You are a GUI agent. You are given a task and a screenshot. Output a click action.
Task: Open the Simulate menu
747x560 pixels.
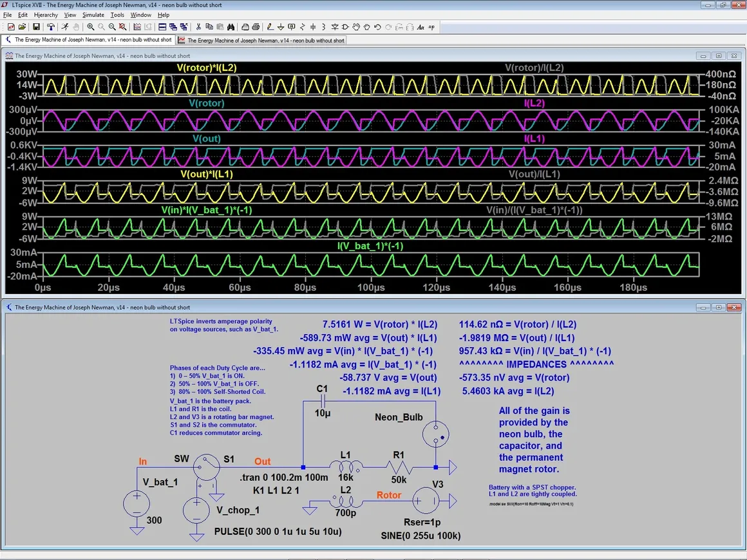pos(93,15)
